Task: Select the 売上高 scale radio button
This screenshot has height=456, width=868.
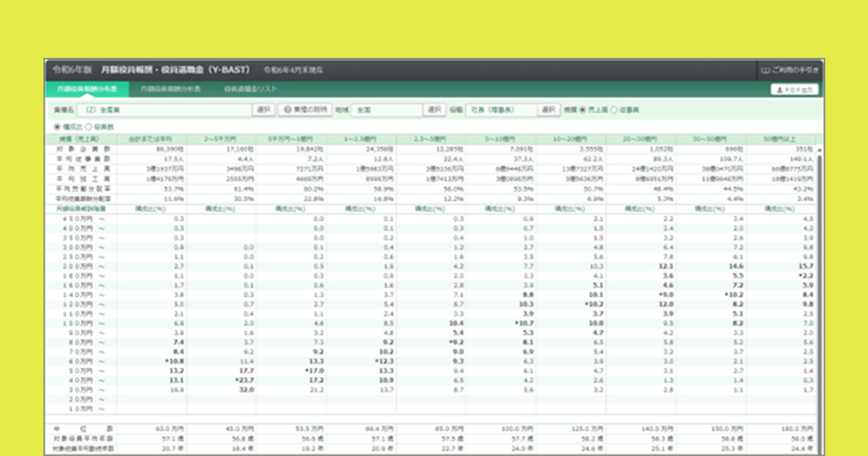Action: tap(584, 110)
